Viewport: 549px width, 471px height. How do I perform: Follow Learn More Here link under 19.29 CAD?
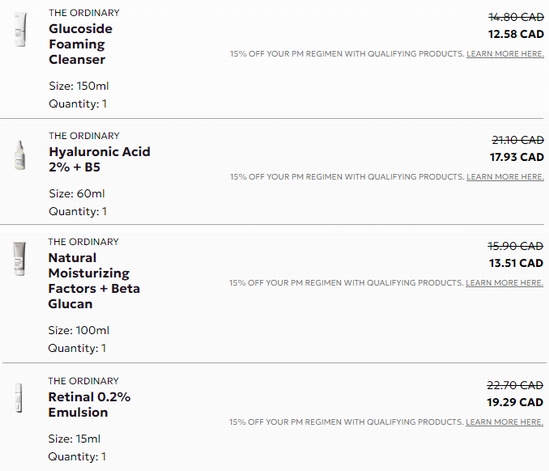coord(504,422)
